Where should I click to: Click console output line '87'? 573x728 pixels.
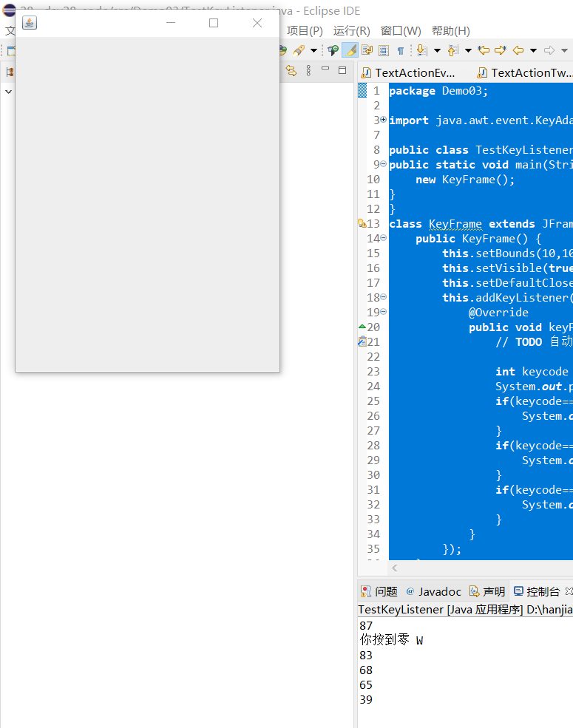[366, 625]
